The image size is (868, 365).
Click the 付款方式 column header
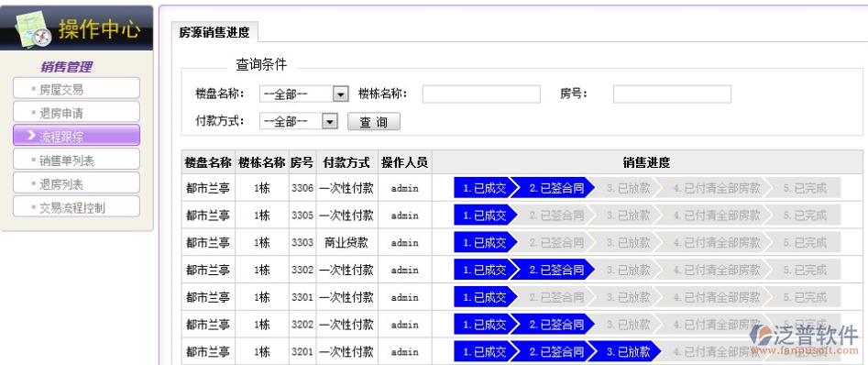coord(346,162)
